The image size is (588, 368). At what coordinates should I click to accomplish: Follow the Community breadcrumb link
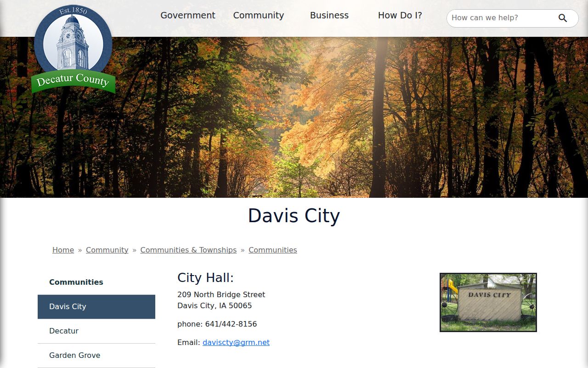(x=107, y=250)
